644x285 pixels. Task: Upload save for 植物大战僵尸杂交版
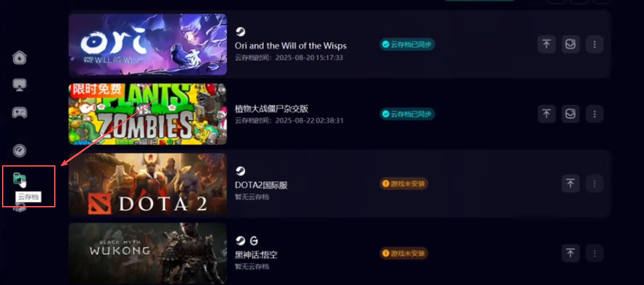click(x=546, y=114)
